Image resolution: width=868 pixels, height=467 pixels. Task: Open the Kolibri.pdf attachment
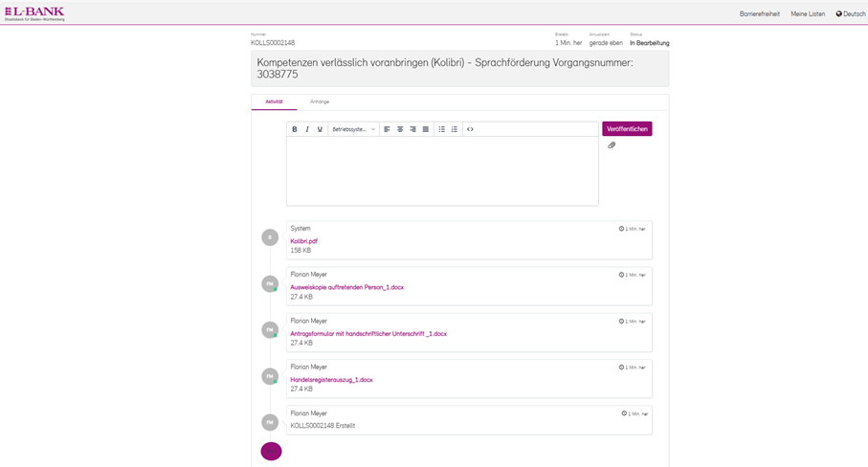[x=304, y=241]
